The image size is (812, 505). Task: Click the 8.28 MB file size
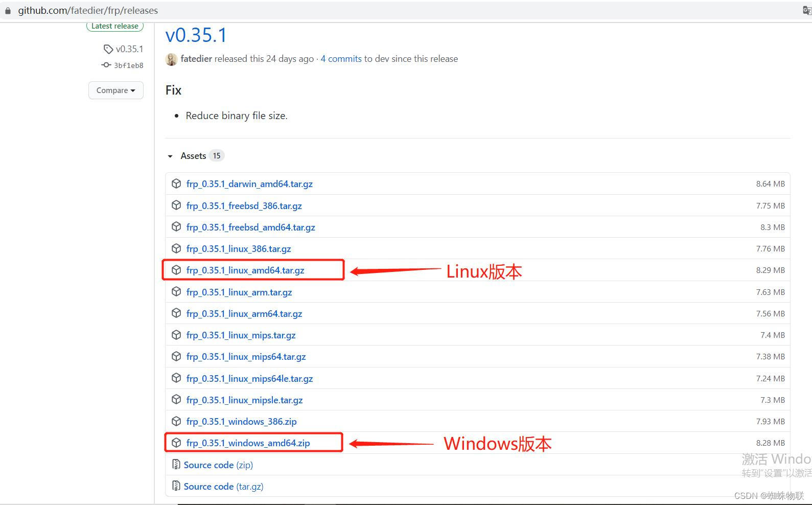coord(770,443)
